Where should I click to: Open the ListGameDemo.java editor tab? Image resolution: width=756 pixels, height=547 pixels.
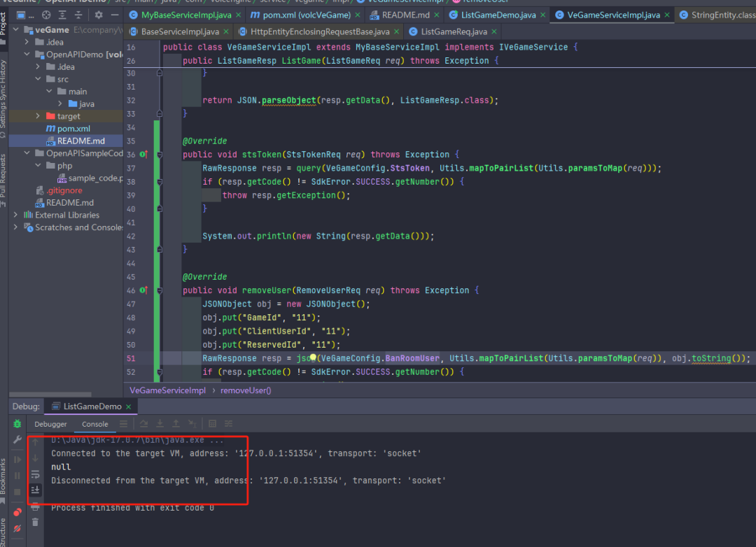click(498, 15)
